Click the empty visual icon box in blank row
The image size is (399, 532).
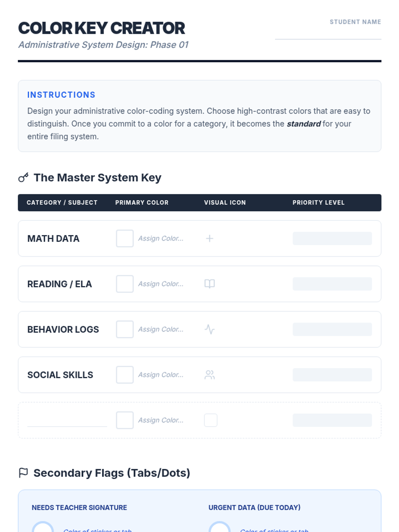(210, 420)
